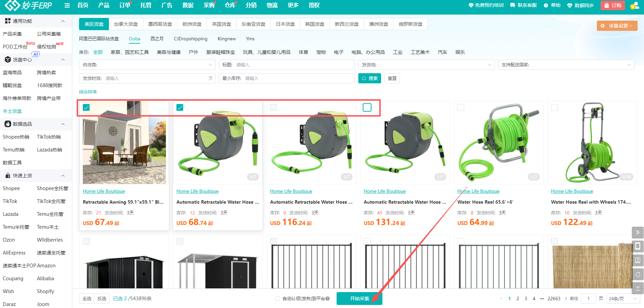Go to next page with right arrow
Screen dimensions: 644x308
(566, 299)
